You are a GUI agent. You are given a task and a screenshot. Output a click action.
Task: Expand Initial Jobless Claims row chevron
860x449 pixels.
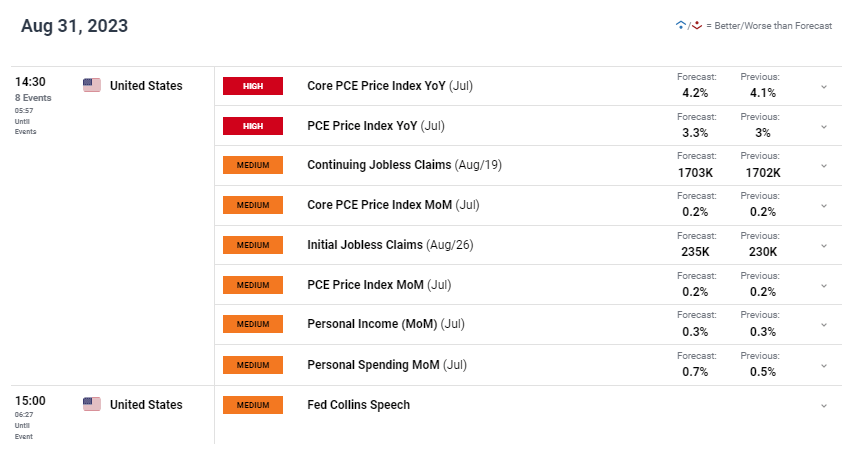(x=824, y=246)
